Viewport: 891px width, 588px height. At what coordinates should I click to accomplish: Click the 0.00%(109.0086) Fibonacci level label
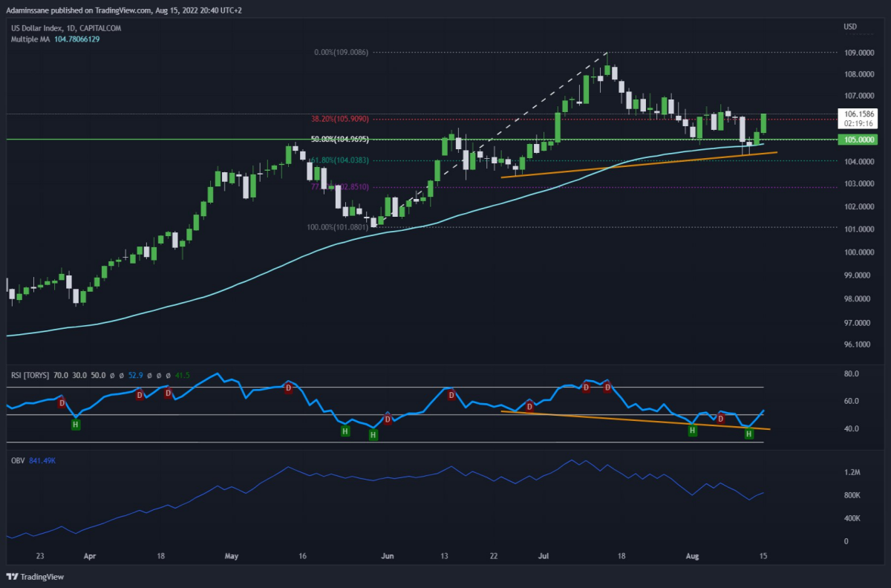tap(341, 53)
